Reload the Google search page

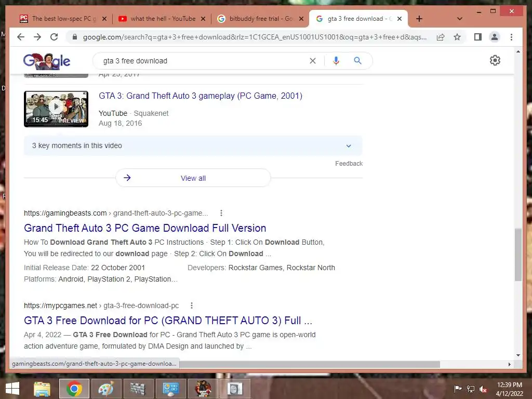click(54, 37)
